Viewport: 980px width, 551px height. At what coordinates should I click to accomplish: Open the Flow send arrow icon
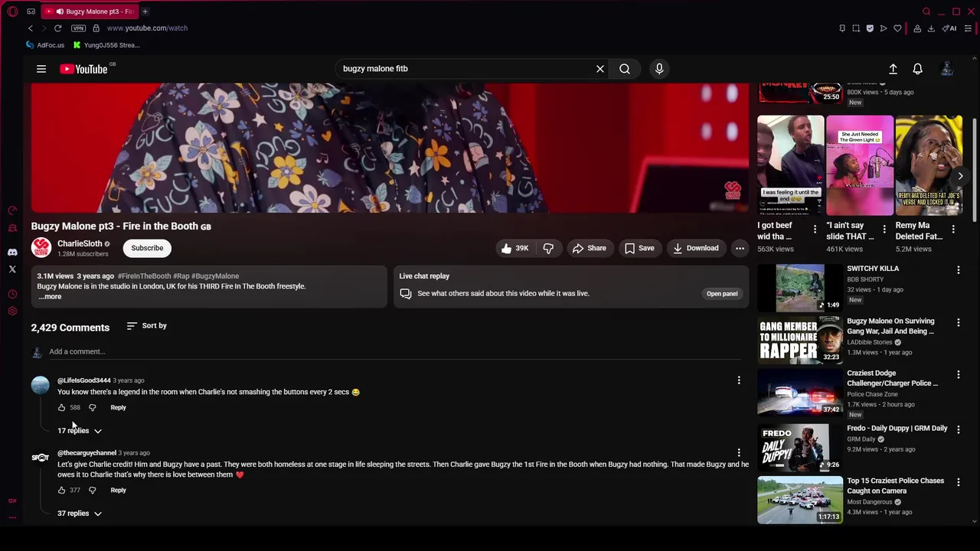tap(884, 28)
